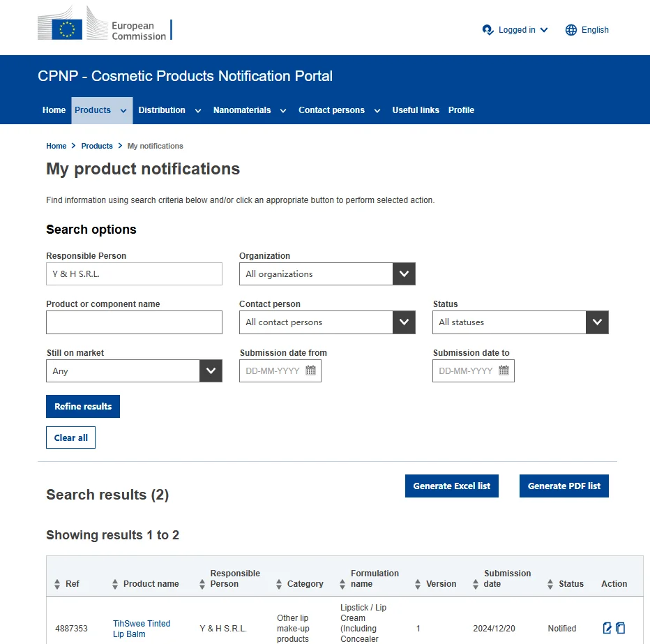The width and height of the screenshot is (650, 644).
Task: Click the edit icon for TihSwee Tinted Lip Balm
Action: [x=607, y=628]
